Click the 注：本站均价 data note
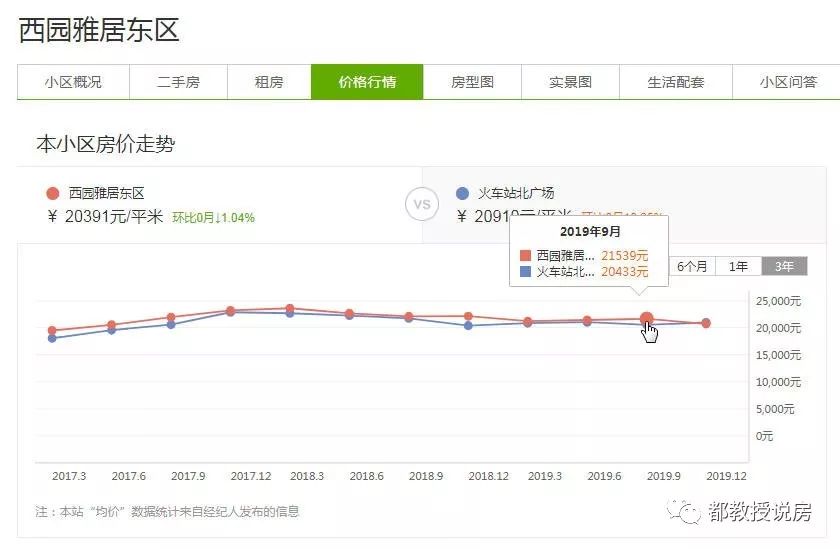Screen dimensions: 840x549 pyautogui.click(x=167, y=512)
